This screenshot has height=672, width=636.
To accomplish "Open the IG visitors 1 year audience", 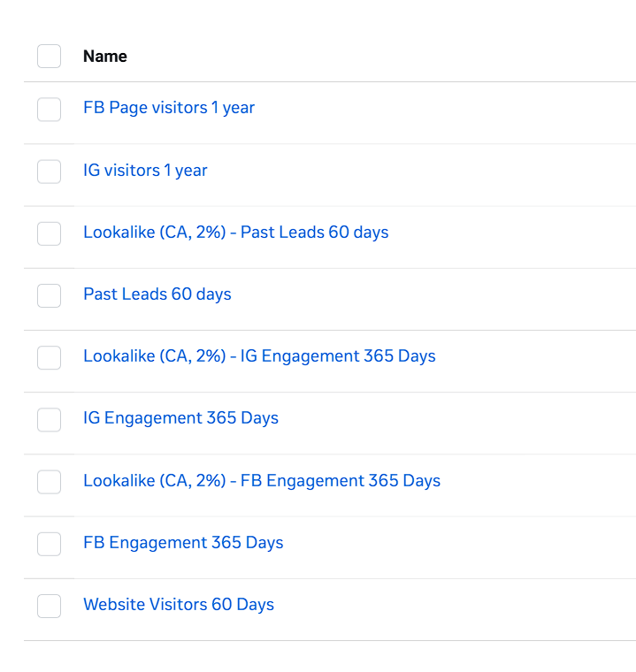I will (145, 170).
